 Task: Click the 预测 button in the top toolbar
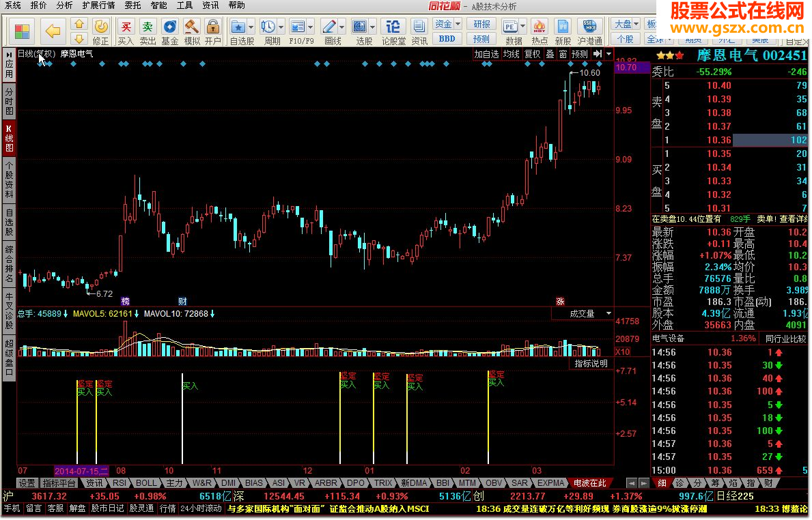[481, 39]
